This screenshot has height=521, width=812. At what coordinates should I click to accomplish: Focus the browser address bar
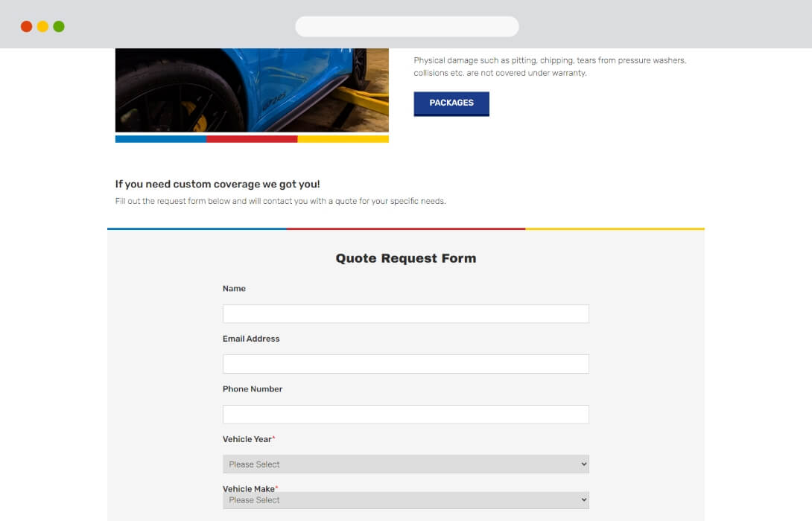pos(407,26)
